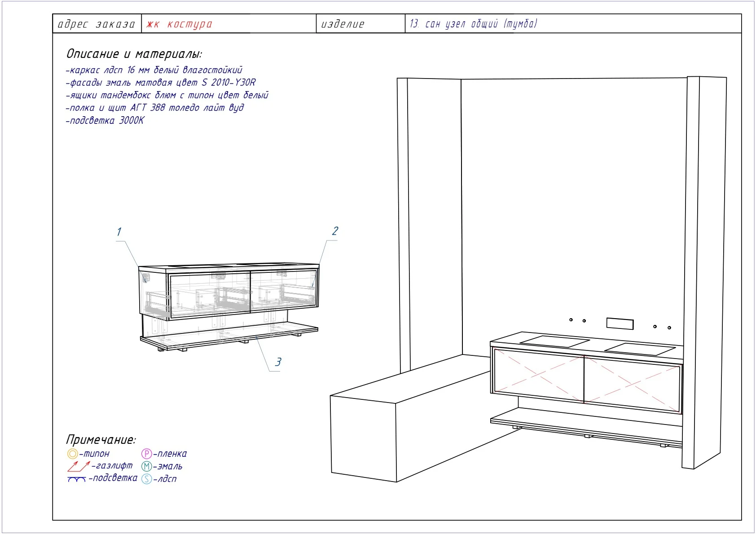Image resolution: width=756 pixels, height=534 pixels.
Task: Click callout number 3 below the shelf
Action: pos(278,362)
